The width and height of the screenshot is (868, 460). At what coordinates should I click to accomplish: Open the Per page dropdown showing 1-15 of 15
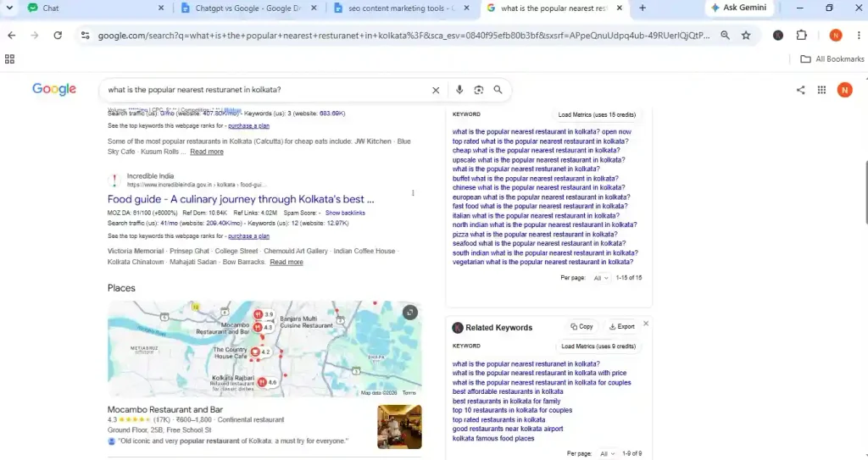pos(601,278)
